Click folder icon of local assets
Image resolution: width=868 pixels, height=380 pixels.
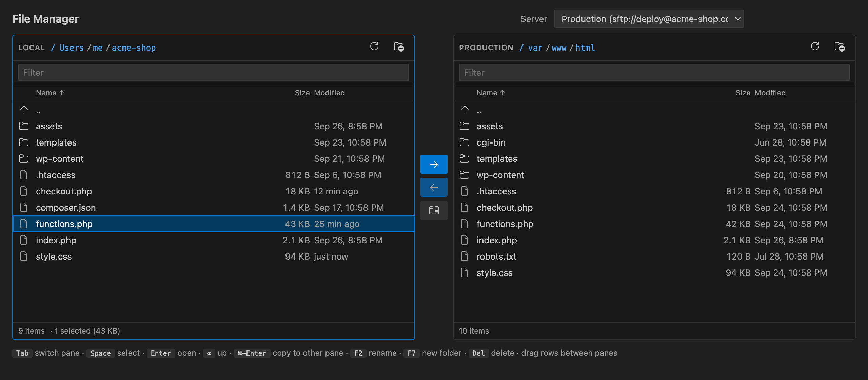[24, 126]
